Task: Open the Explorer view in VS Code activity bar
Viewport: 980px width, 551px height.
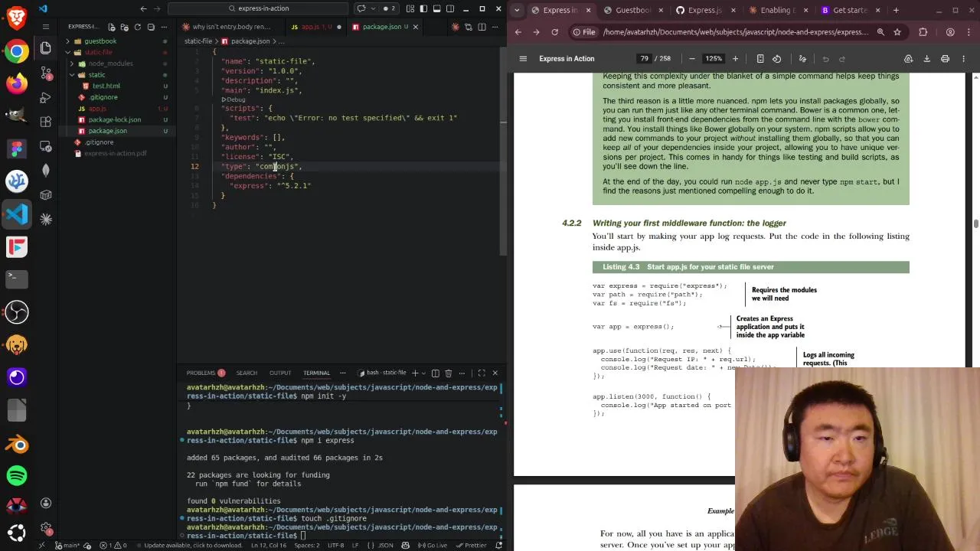Action: tap(46, 48)
